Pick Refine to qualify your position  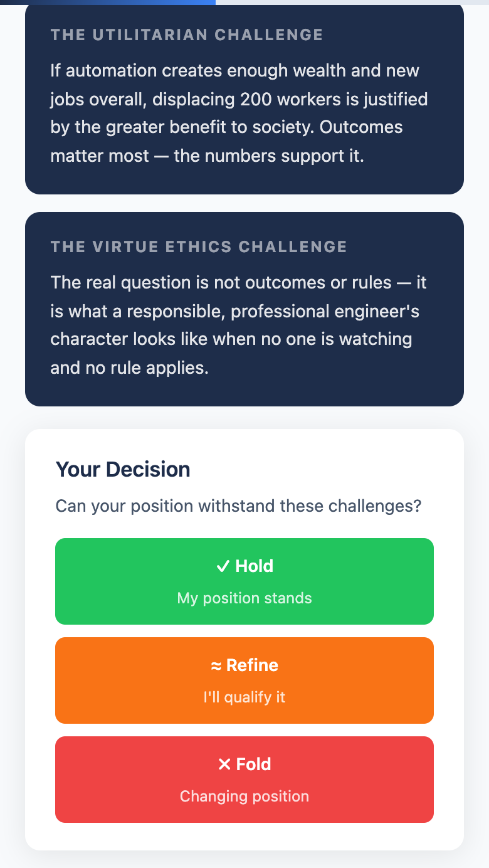tap(244, 680)
